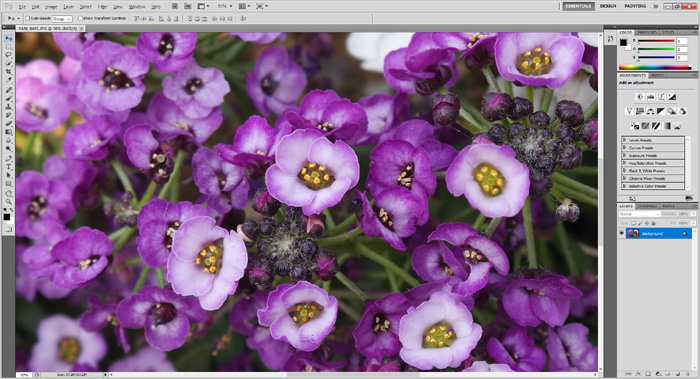Viewport: 700px width, 379px height.
Task: Open the Auto-Select Group dropdown
Action: pyautogui.click(x=62, y=19)
